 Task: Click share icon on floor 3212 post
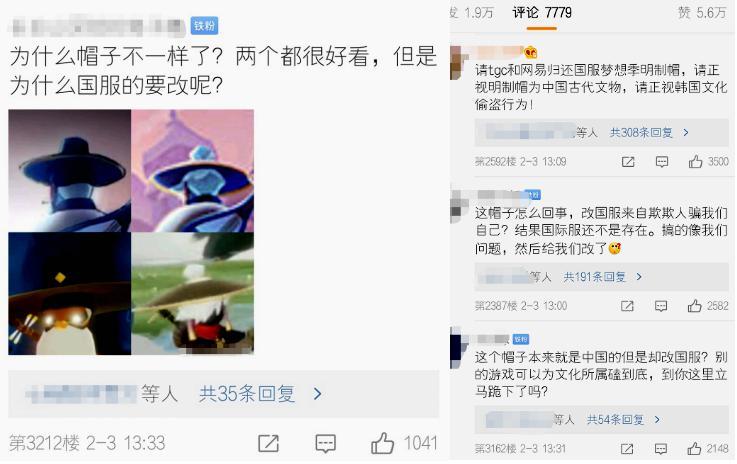268,443
